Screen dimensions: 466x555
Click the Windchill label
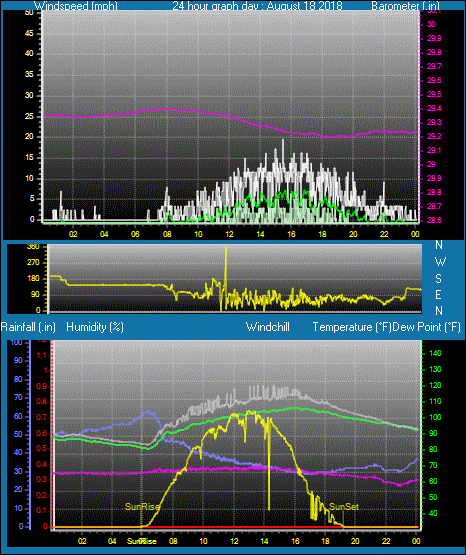(x=267, y=327)
